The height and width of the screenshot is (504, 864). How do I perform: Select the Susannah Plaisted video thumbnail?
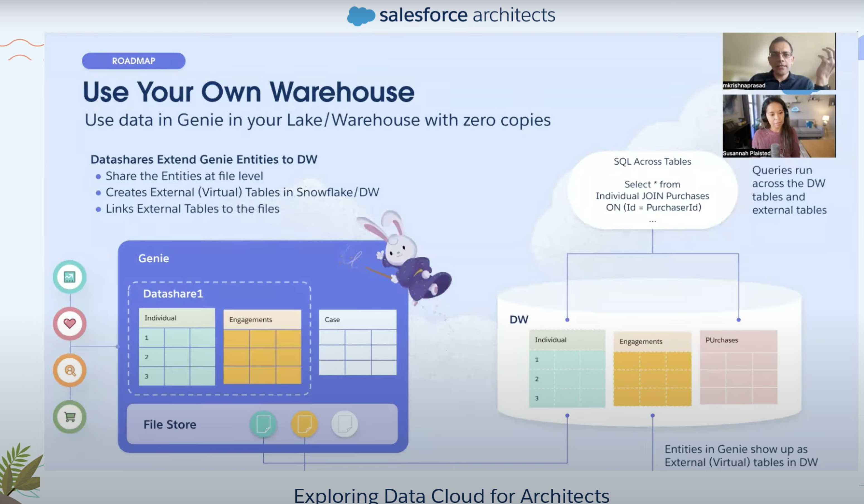(779, 126)
